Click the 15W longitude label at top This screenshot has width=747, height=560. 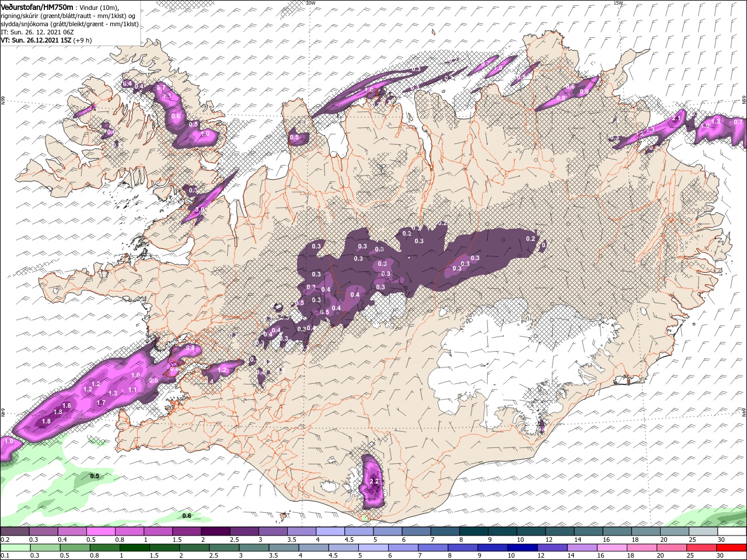click(618, 3)
